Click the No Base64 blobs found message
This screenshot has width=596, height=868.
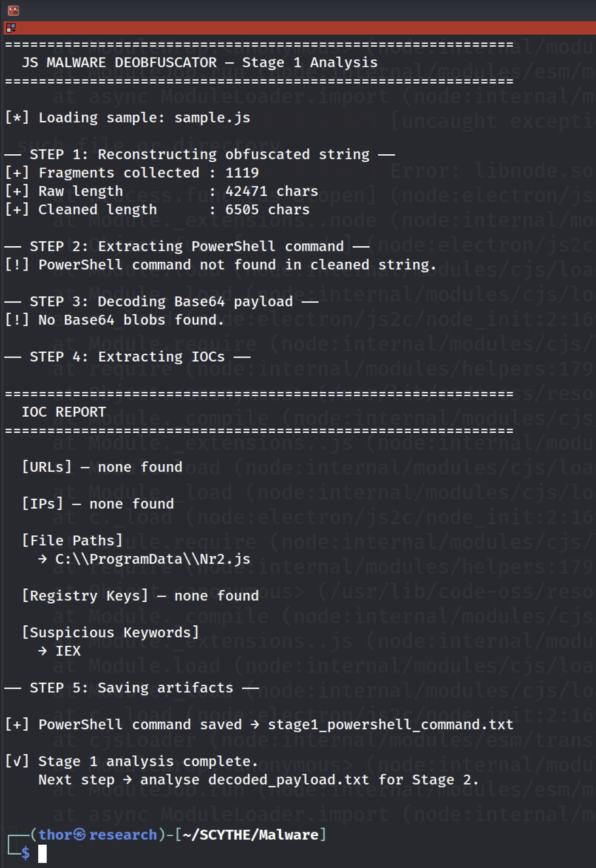(x=131, y=320)
